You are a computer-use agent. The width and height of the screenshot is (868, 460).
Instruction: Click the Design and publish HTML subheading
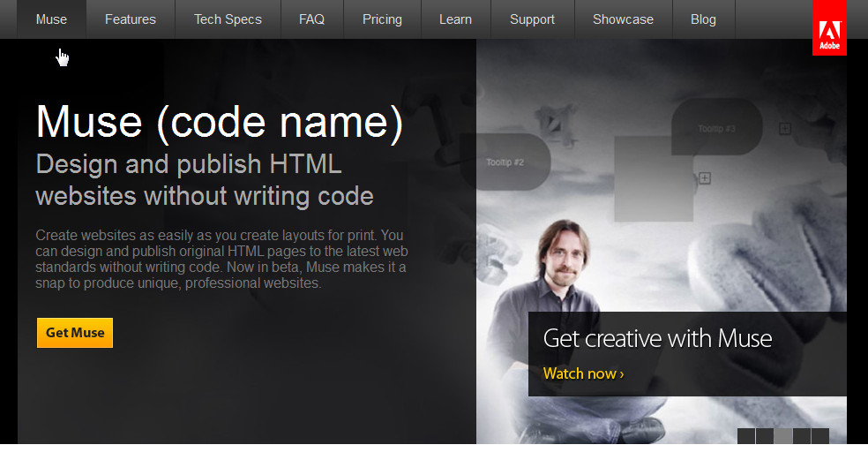coord(205,180)
